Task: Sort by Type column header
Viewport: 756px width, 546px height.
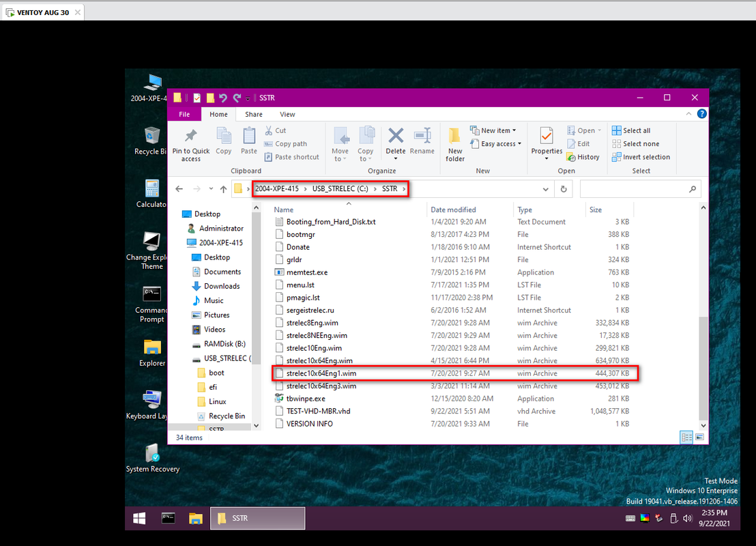Action: click(x=550, y=210)
